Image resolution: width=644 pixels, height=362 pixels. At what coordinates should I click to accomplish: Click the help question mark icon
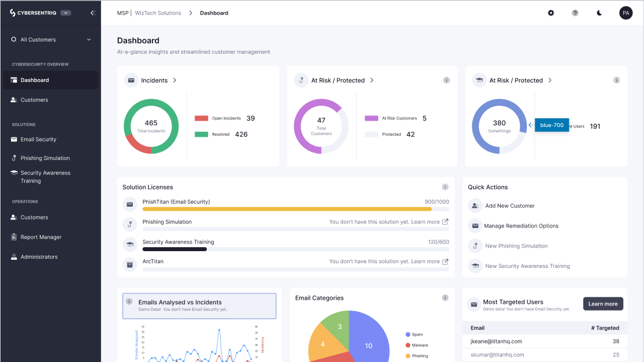point(575,13)
